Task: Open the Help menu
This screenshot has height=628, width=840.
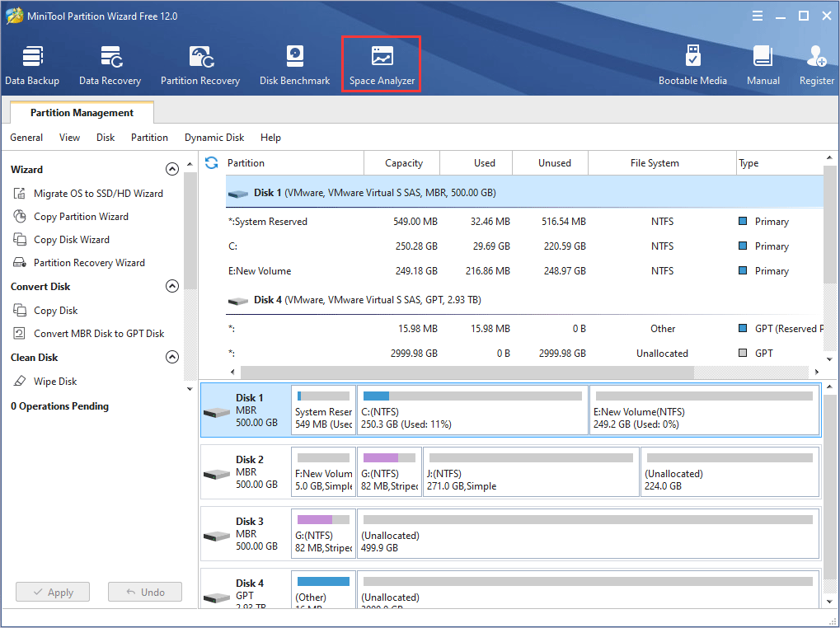Action: pyautogui.click(x=270, y=138)
